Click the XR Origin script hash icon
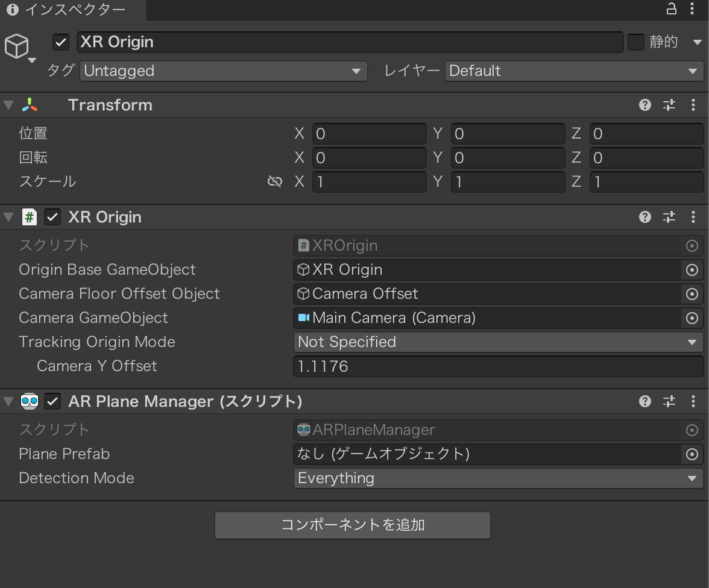The height and width of the screenshot is (588, 709). [x=30, y=217]
